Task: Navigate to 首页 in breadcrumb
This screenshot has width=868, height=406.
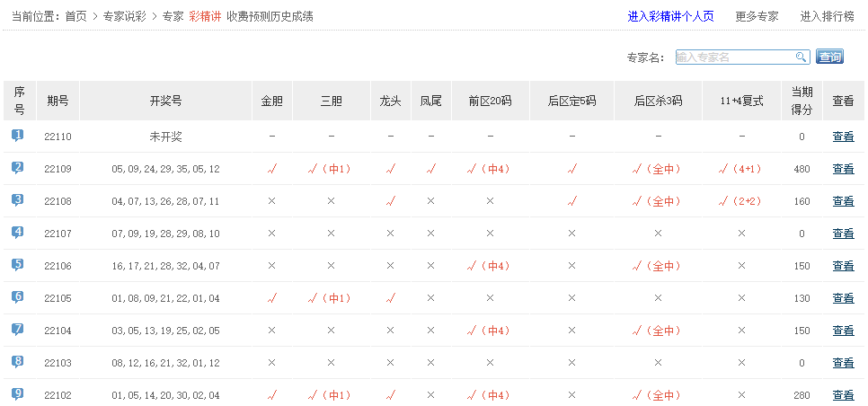Action: [76, 16]
